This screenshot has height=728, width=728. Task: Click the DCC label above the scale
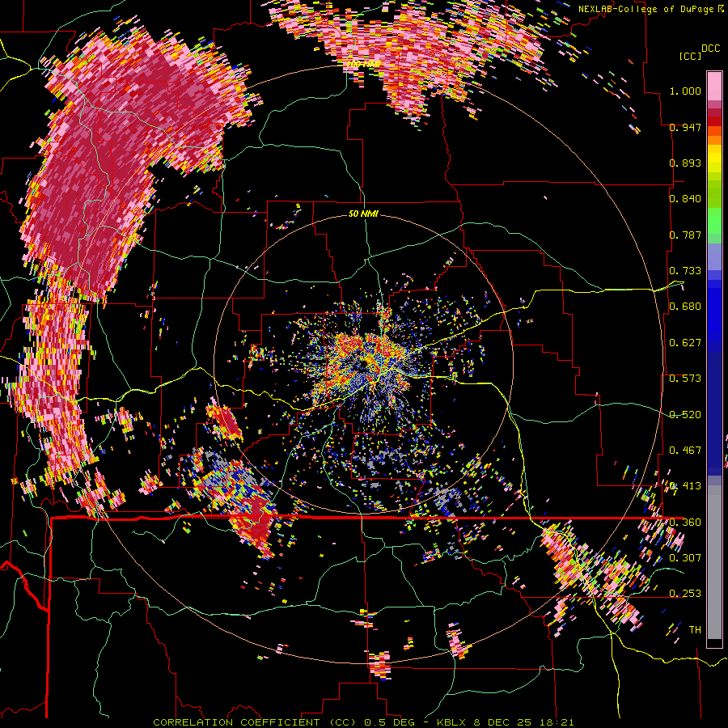pos(710,48)
